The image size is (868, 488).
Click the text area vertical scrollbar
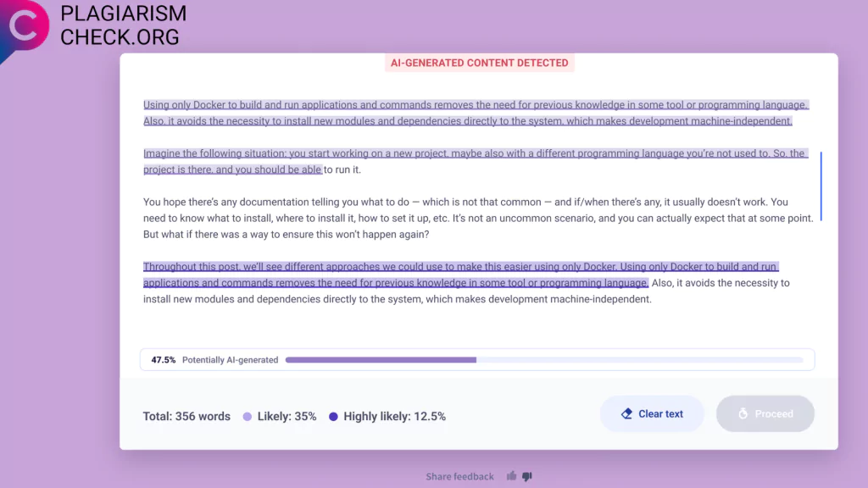pos(821,186)
